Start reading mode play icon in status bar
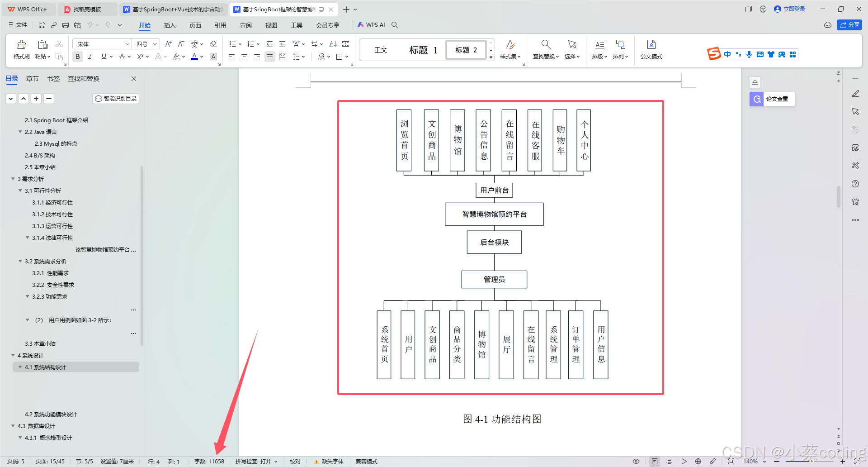Image resolution: width=868 pixels, height=467 pixels. pyautogui.click(x=684, y=462)
